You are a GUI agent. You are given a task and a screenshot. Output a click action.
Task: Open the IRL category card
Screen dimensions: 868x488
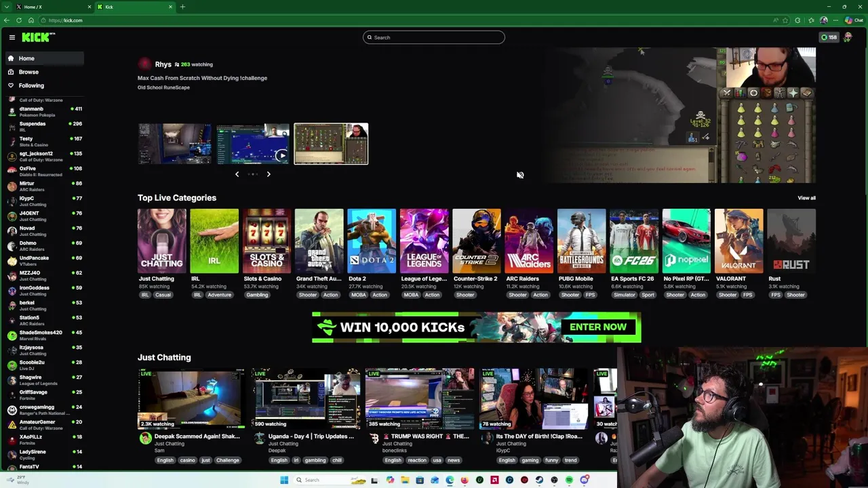214,241
